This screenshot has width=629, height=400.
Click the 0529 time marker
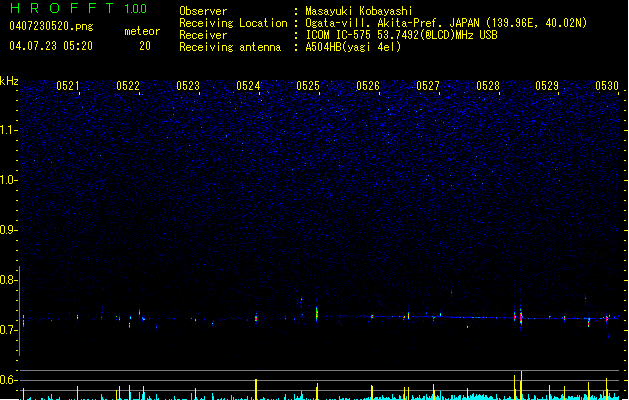(x=547, y=85)
